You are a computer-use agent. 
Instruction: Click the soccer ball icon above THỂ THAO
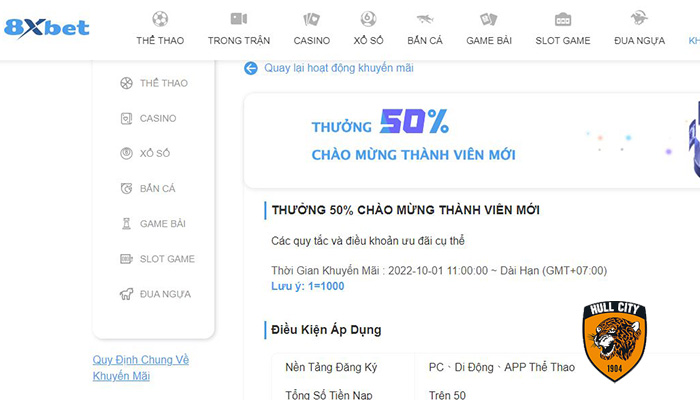160,19
